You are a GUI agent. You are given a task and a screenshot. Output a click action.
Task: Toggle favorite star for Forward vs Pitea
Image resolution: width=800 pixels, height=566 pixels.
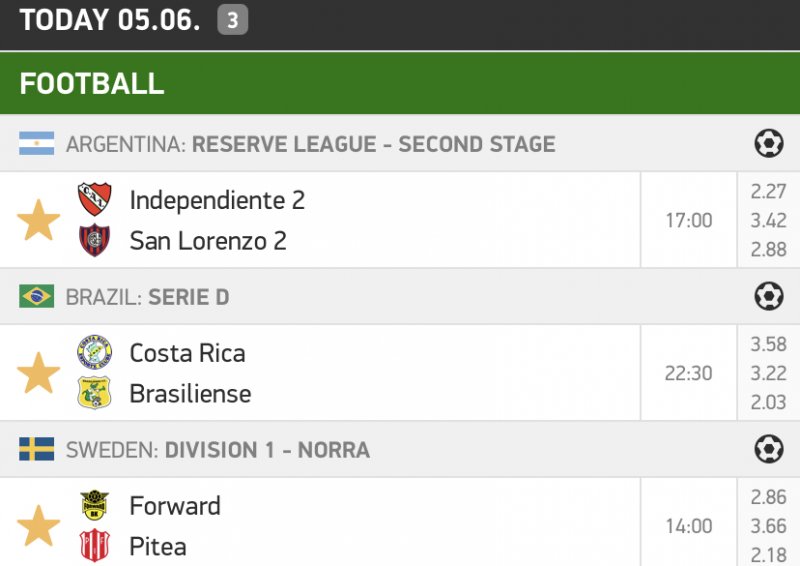pos(39,526)
